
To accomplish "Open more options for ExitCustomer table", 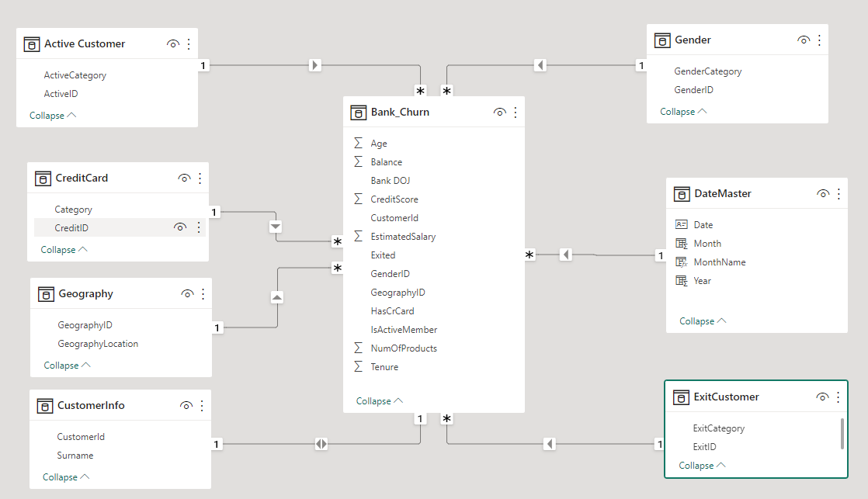I will (838, 397).
